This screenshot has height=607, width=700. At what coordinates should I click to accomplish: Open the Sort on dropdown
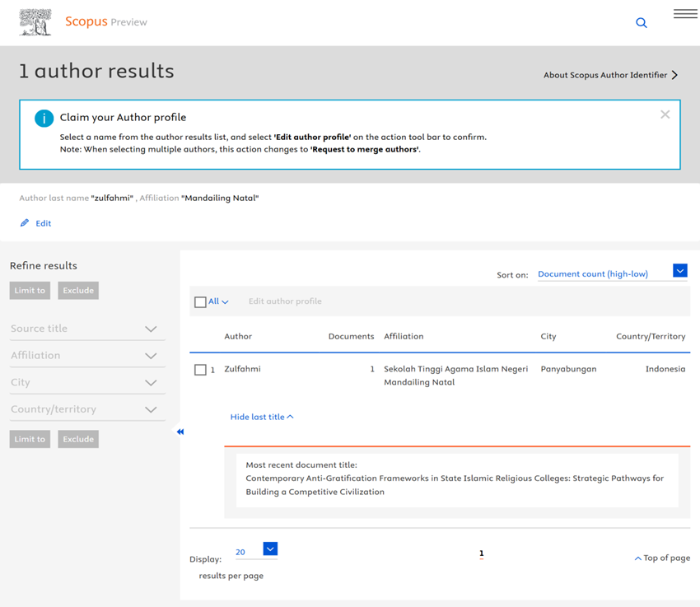pos(679,271)
